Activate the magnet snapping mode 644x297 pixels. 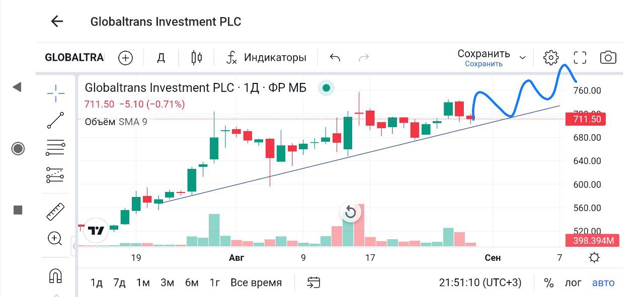click(x=55, y=275)
